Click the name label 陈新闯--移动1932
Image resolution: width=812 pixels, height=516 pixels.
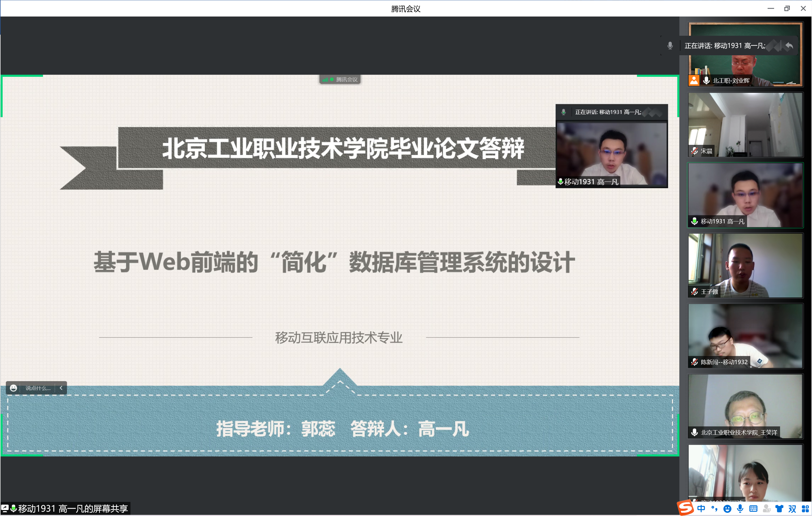724,362
